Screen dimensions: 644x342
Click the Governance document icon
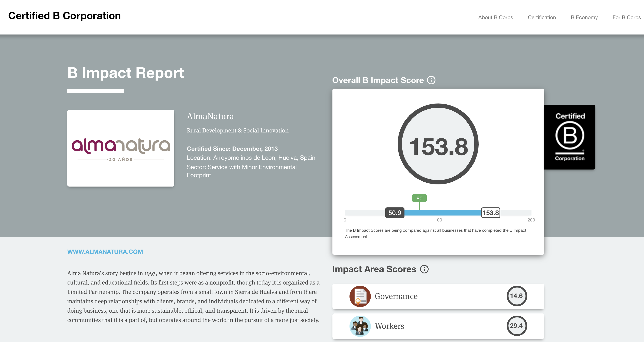[x=360, y=296]
